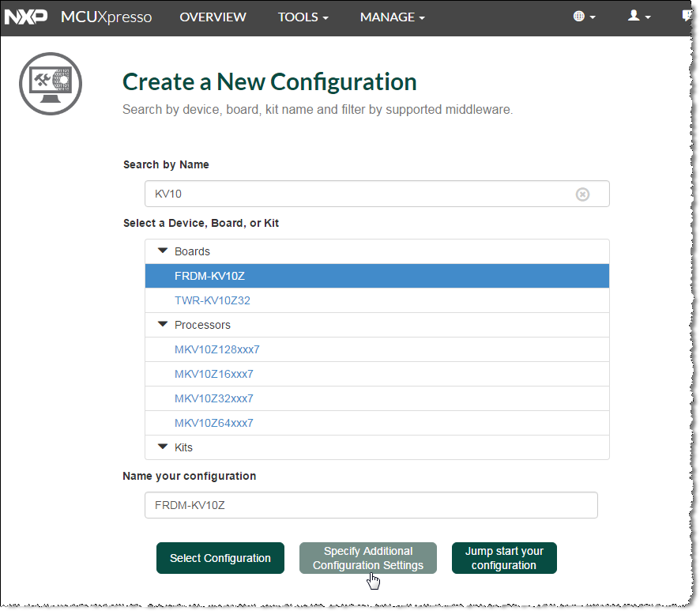This screenshot has height=611, width=700.
Task: Clear the search field with the X icon
Action: point(582,194)
